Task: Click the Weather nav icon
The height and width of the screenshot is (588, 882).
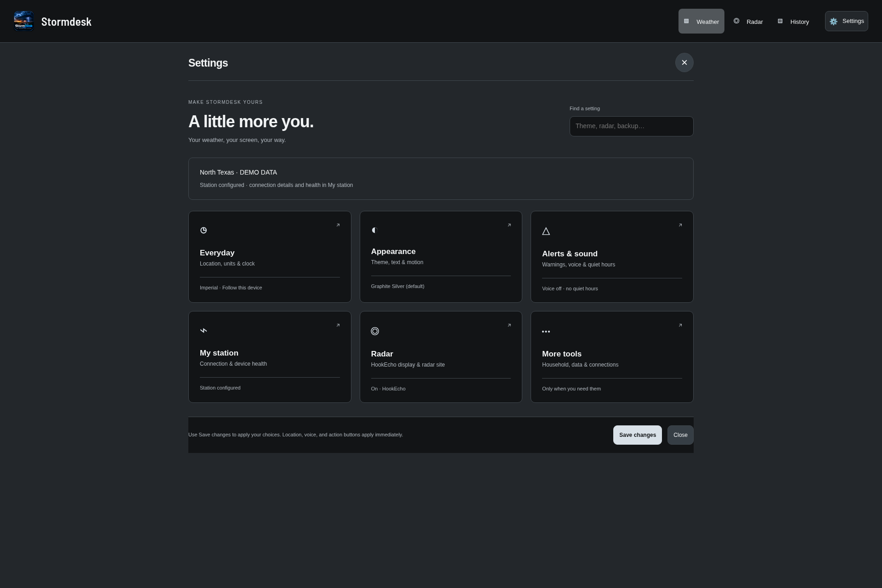Action: tap(686, 21)
